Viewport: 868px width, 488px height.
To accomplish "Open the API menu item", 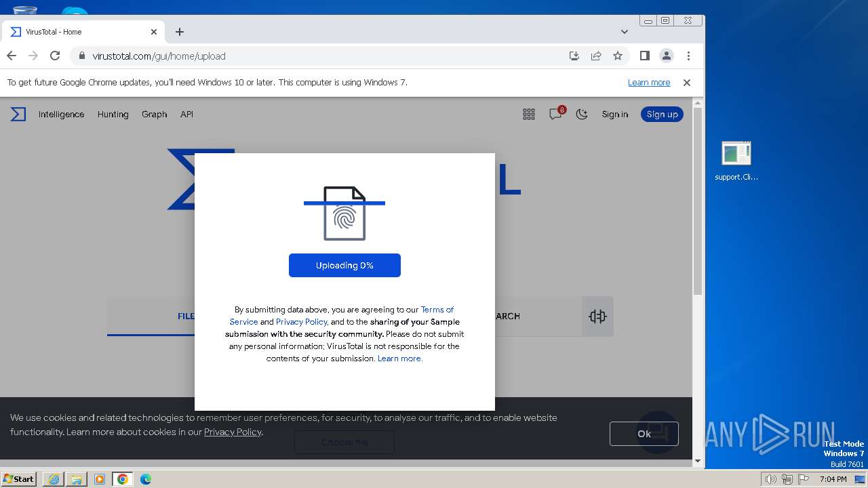I will 186,115.
